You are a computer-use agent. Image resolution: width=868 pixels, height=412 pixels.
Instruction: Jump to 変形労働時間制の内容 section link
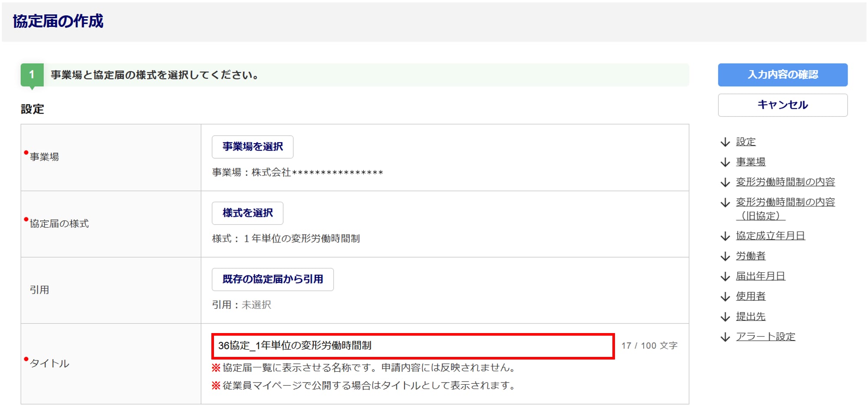pyautogui.click(x=785, y=182)
